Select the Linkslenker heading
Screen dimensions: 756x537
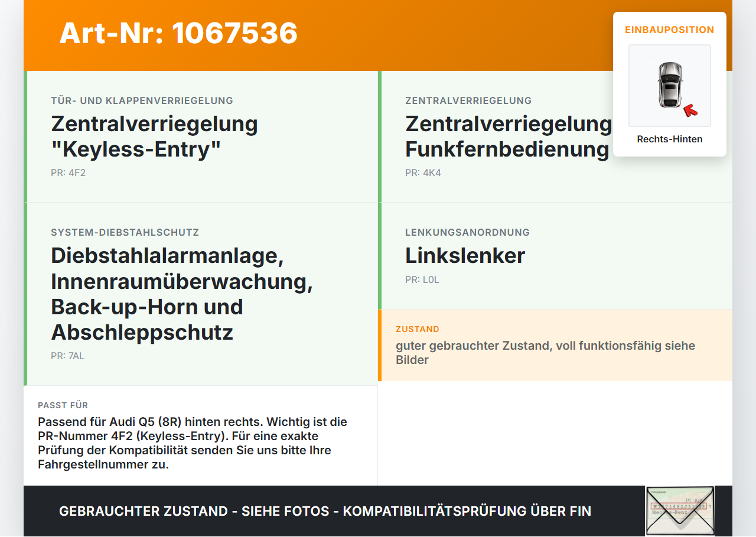pos(465,256)
